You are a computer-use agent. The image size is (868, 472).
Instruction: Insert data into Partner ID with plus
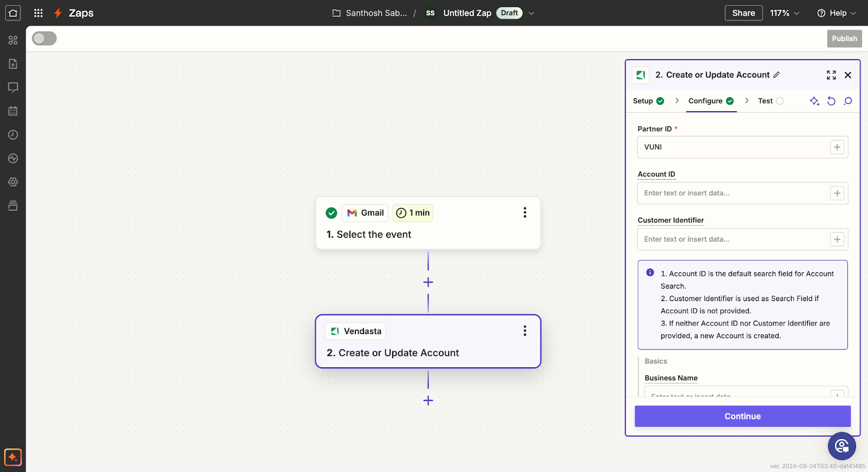click(837, 147)
